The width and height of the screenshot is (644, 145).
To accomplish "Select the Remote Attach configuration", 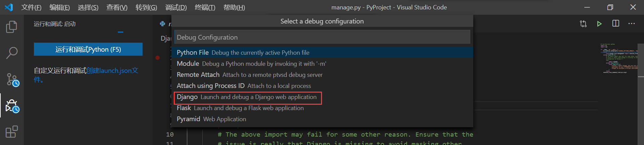I will tap(322, 75).
